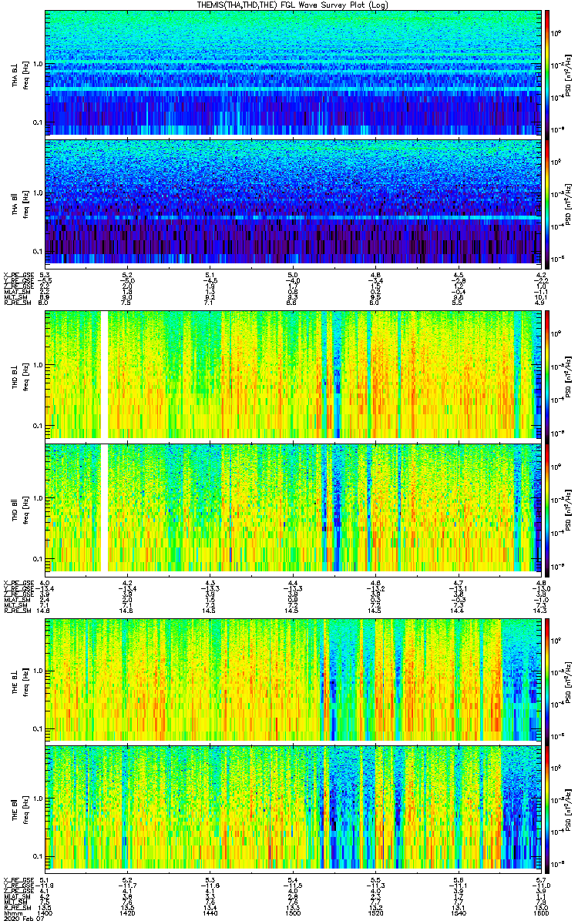578x924 pixels.
Task: Click the '1520' time axis label
Action: 376,912
